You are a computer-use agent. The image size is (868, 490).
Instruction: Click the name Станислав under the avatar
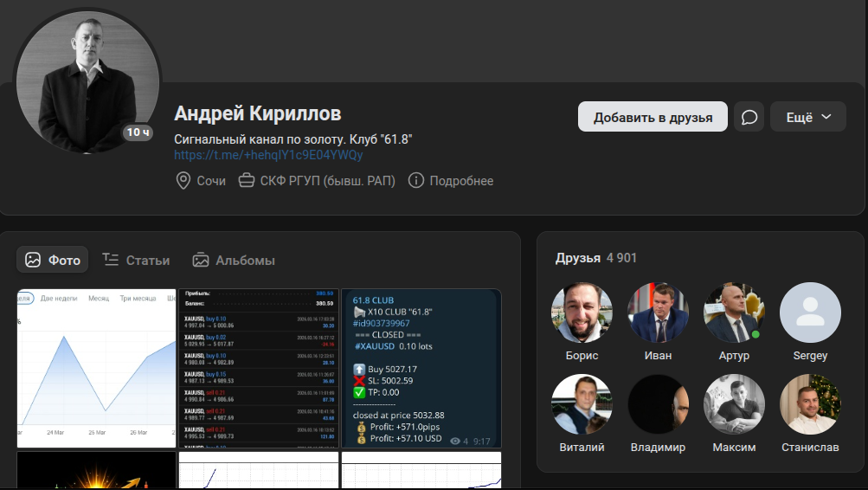pos(810,448)
